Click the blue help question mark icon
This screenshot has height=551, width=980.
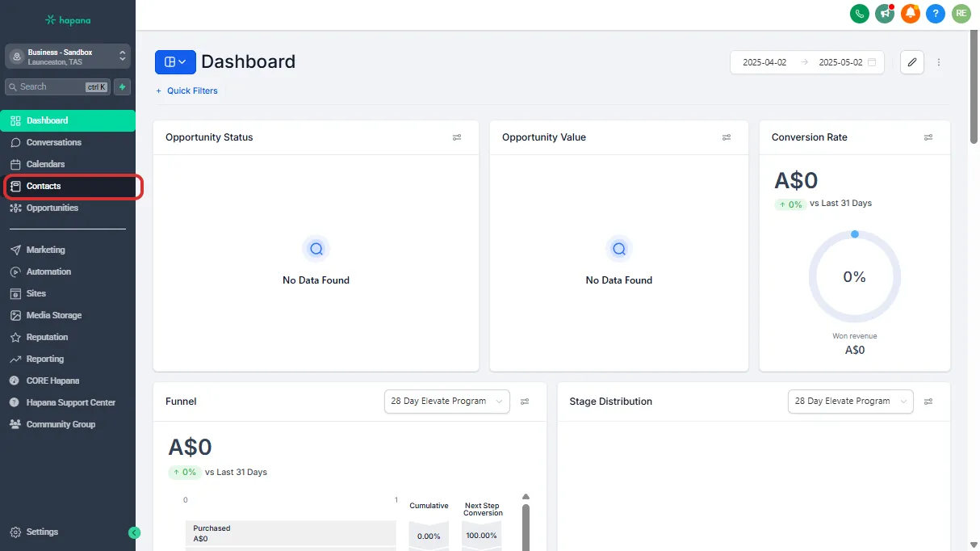coord(936,13)
